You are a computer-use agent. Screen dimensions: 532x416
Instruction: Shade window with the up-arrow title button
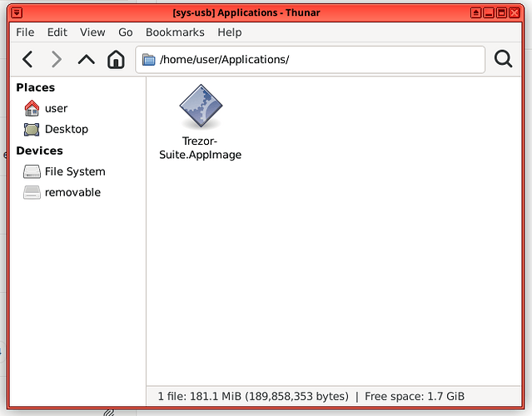[476, 12]
